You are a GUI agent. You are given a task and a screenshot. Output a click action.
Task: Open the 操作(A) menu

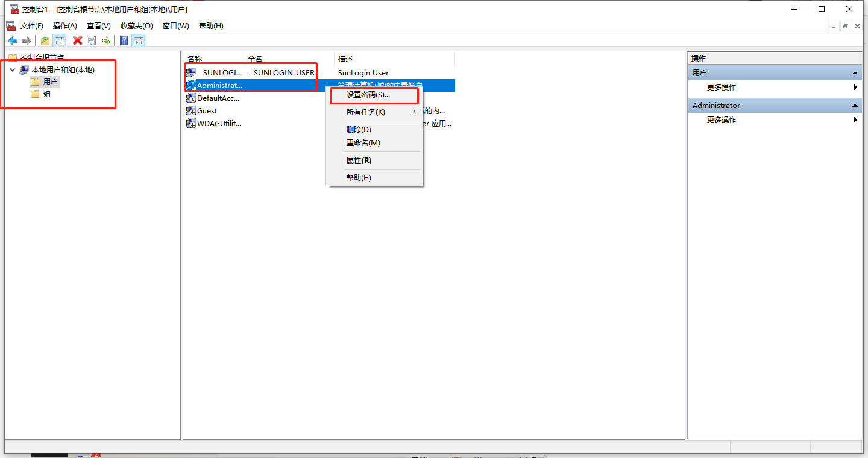pyautogui.click(x=65, y=26)
